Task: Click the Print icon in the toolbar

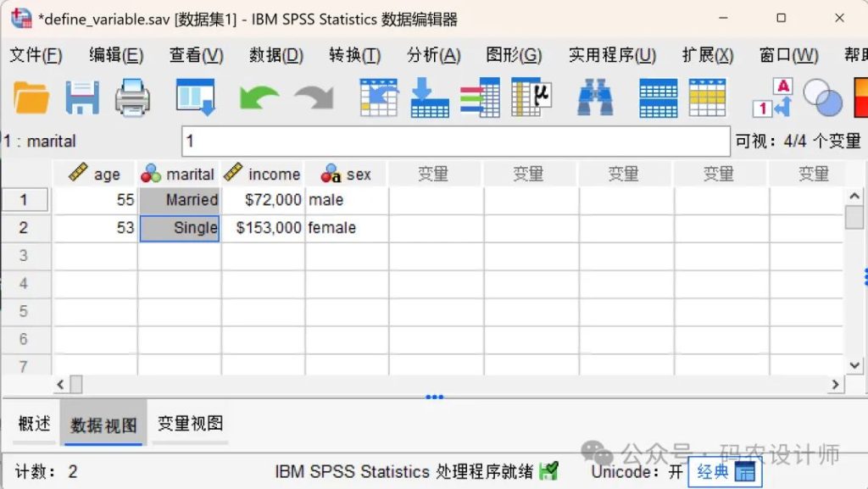Action: pos(132,97)
